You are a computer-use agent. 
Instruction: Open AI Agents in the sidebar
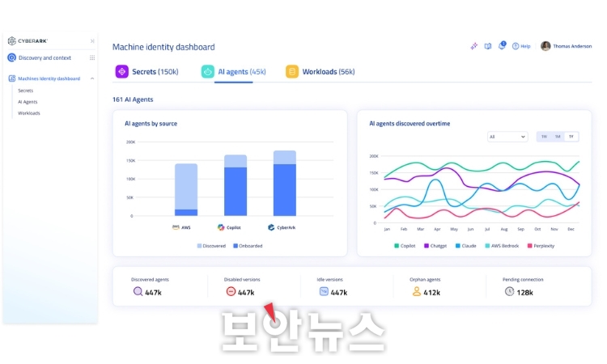(28, 102)
